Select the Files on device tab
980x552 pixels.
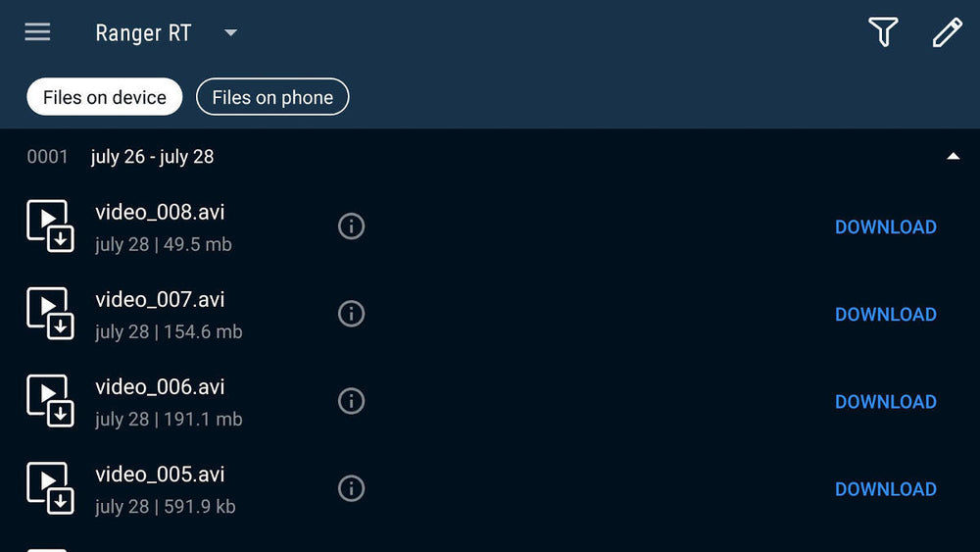104,97
